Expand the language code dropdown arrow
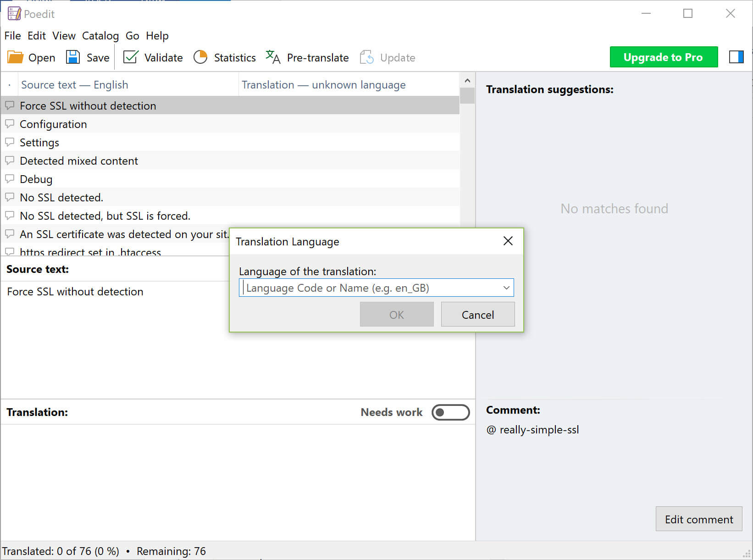Viewport: 753px width, 560px height. click(506, 288)
